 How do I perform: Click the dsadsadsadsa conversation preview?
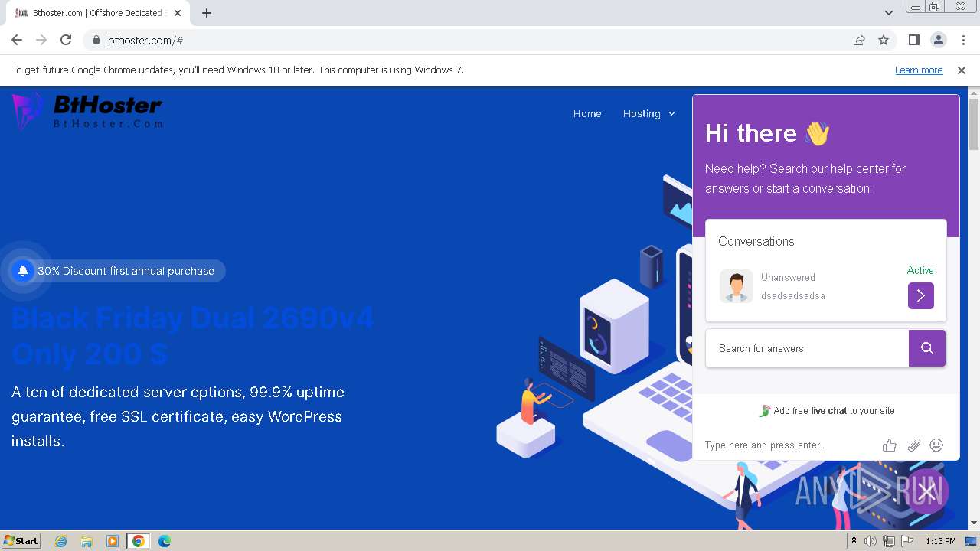(x=793, y=296)
